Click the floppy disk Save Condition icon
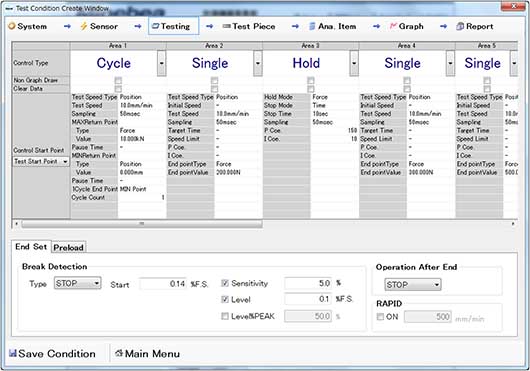Screen dimensions: 530x371 [x=13, y=353]
